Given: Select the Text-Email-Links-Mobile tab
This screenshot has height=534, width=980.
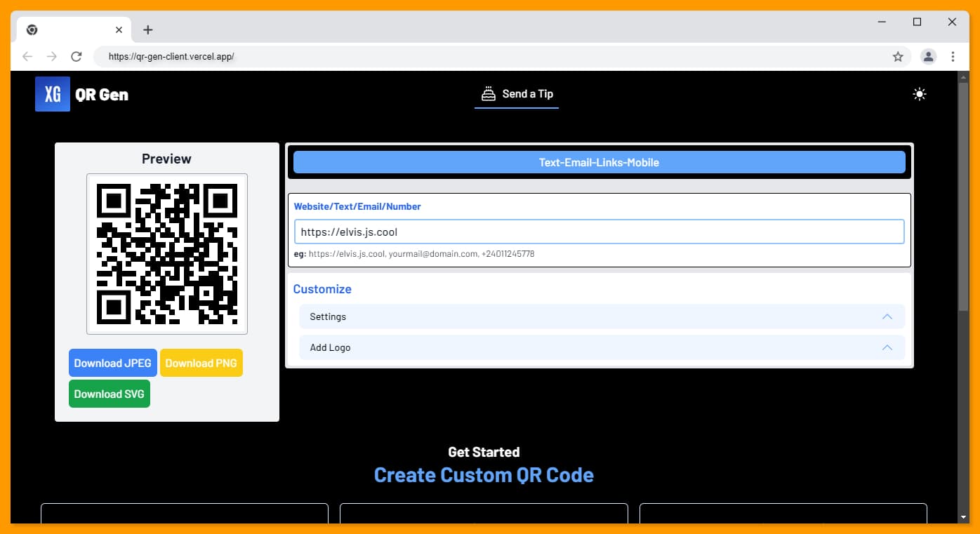Looking at the screenshot, I should click(x=599, y=162).
